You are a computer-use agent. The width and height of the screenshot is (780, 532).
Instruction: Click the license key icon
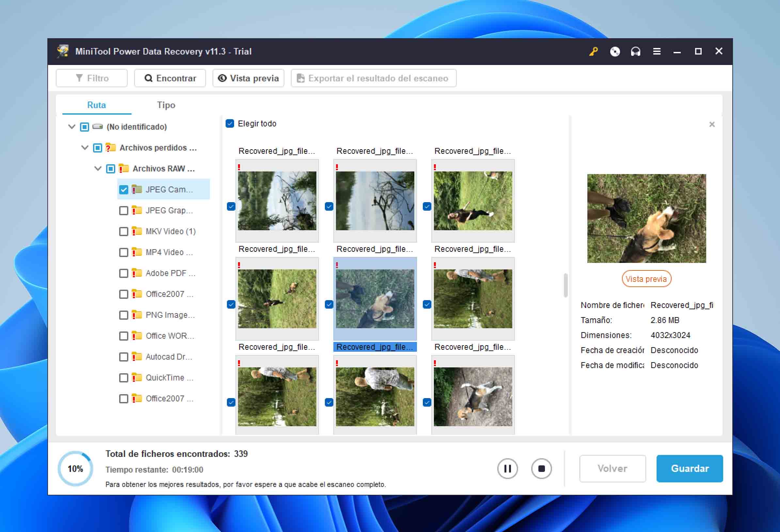[x=593, y=51]
